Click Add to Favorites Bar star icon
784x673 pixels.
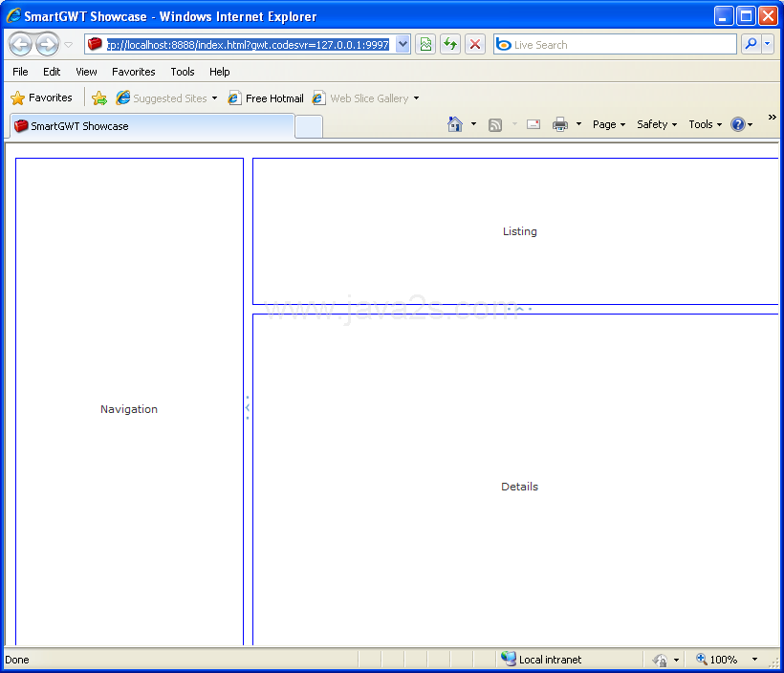[x=99, y=98]
